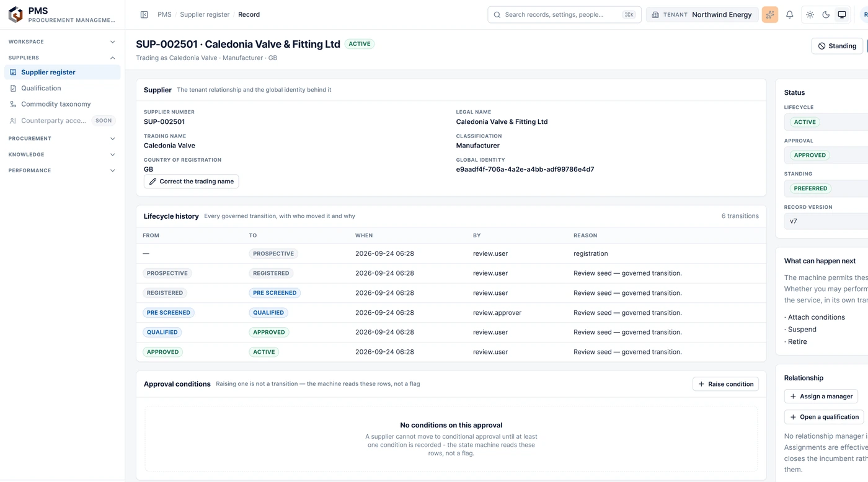
Task: Click the Qualification document icon
Action: click(x=13, y=89)
